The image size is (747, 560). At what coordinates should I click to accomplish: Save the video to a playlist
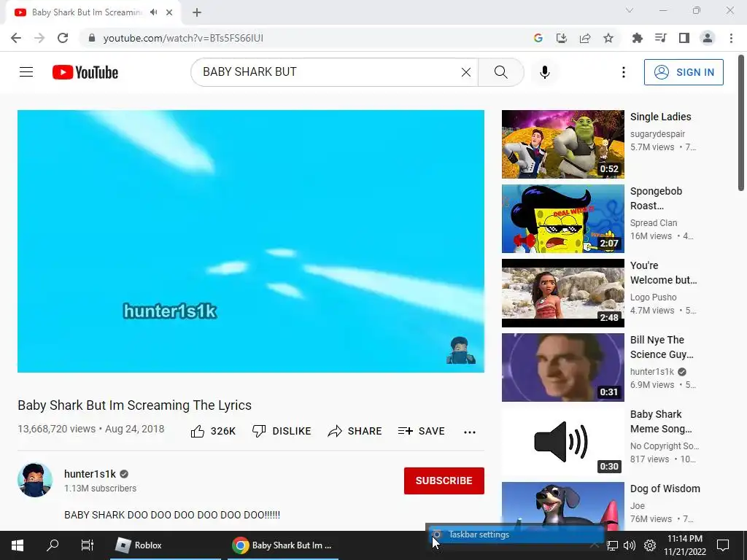(x=421, y=432)
